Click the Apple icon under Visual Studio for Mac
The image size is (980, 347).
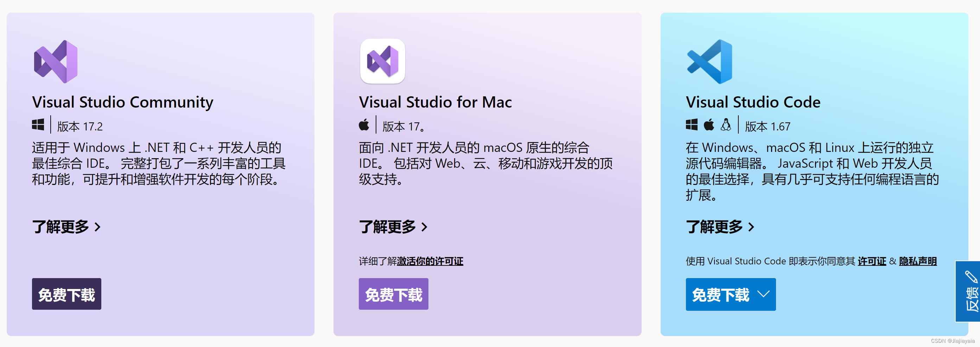coord(364,124)
